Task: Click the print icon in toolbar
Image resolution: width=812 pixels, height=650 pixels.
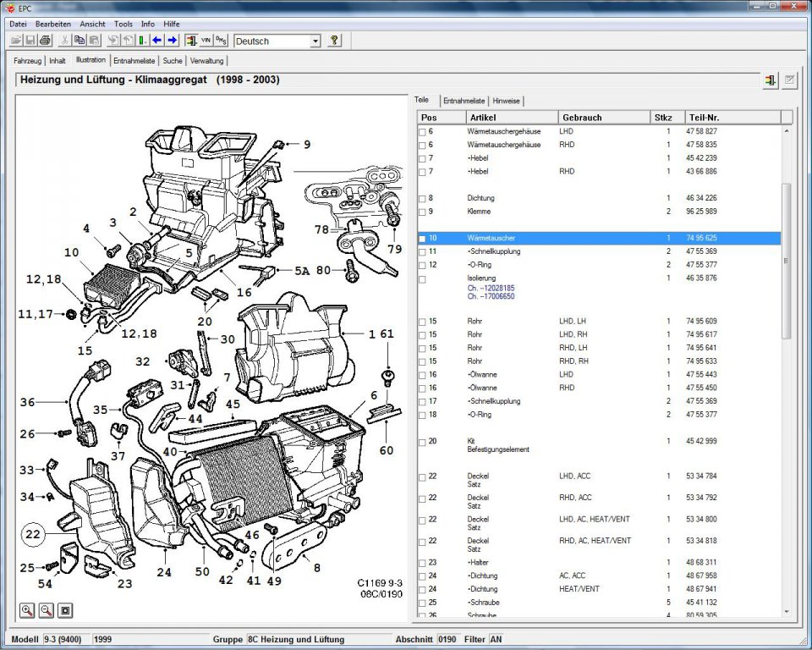Action: [x=45, y=41]
